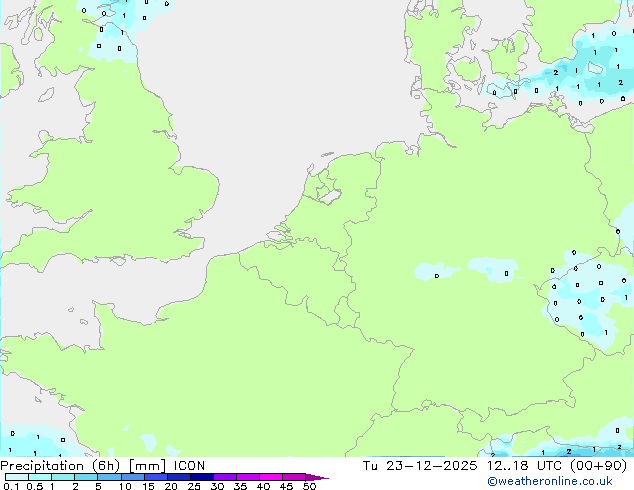The image size is (634, 490).
Task: Select the 2–5 mm legend swatch
Action: pos(86,477)
